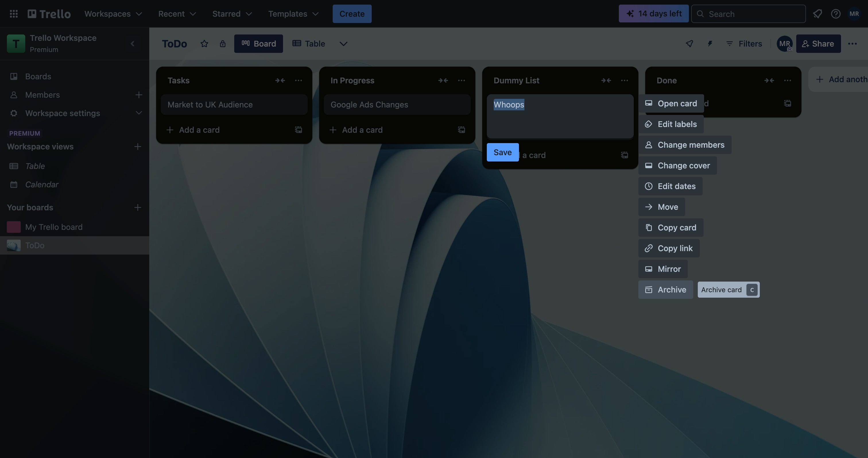Viewport: 868px width, 458px height.
Task: Share the ToDo board
Action: click(818, 43)
